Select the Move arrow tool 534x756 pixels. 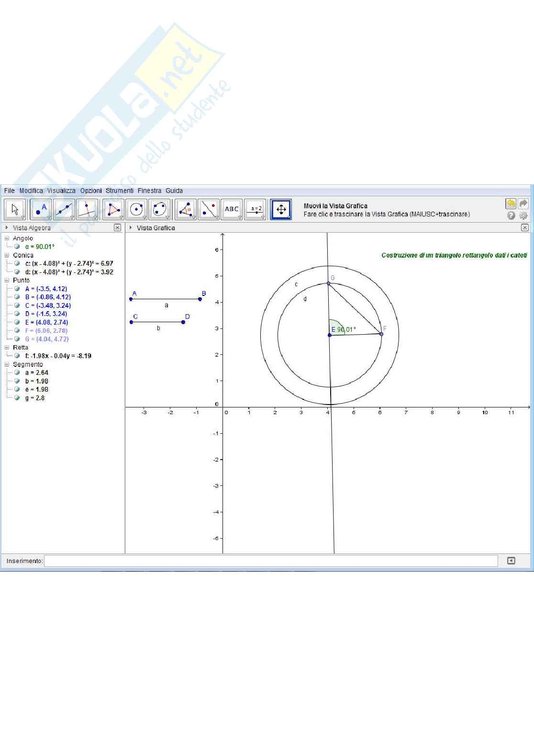point(15,209)
